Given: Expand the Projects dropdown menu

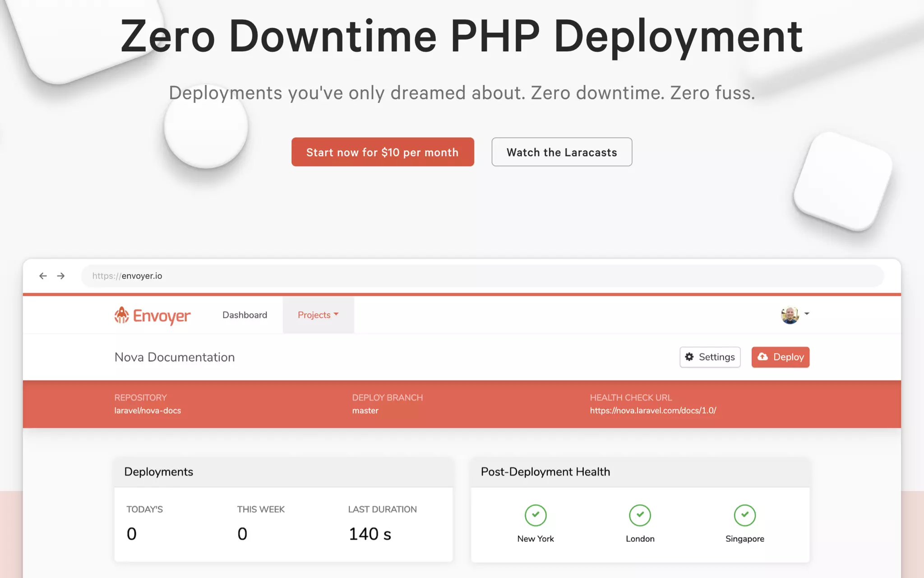Looking at the screenshot, I should click(318, 315).
